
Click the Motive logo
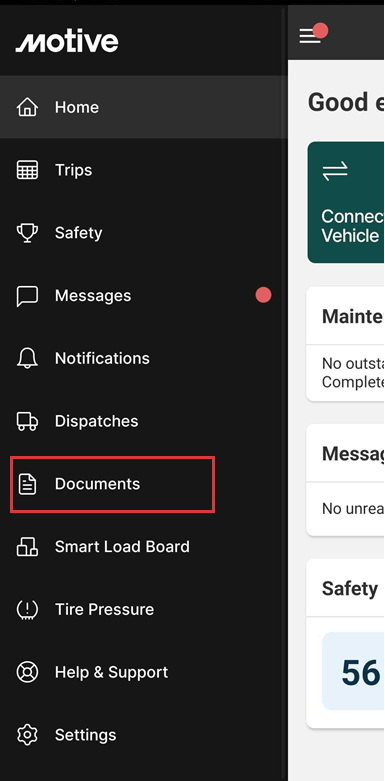tap(67, 41)
